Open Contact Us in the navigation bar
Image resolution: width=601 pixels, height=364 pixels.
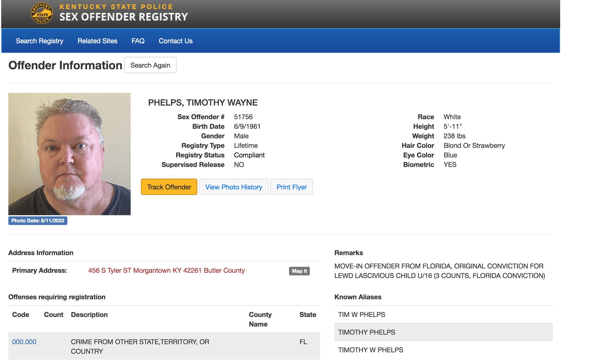tap(176, 41)
